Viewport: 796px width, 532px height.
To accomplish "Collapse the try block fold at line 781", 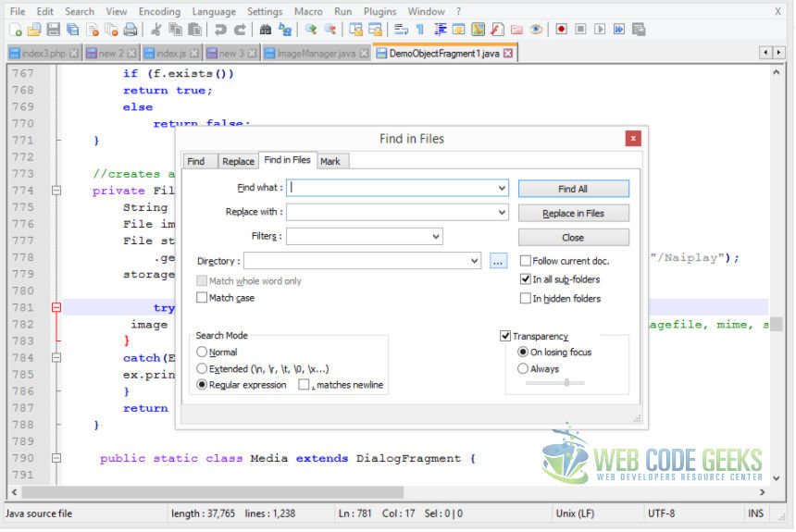I will click(56, 309).
